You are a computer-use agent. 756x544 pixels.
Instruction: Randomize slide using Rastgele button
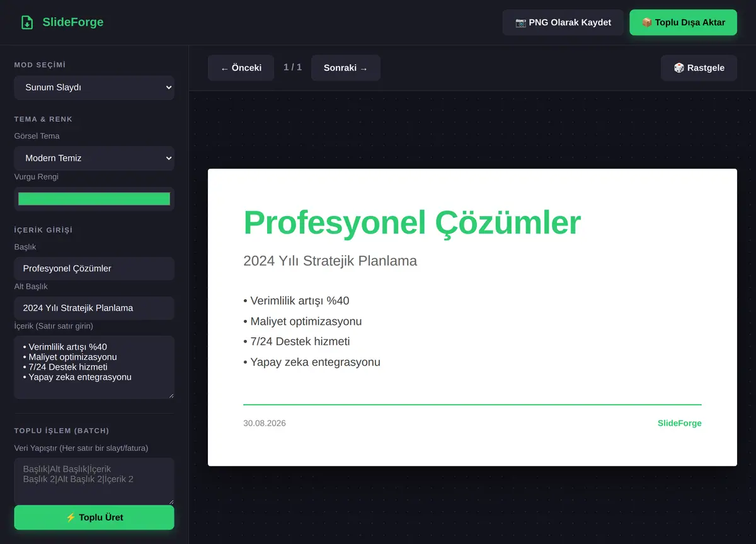[x=699, y=68]
